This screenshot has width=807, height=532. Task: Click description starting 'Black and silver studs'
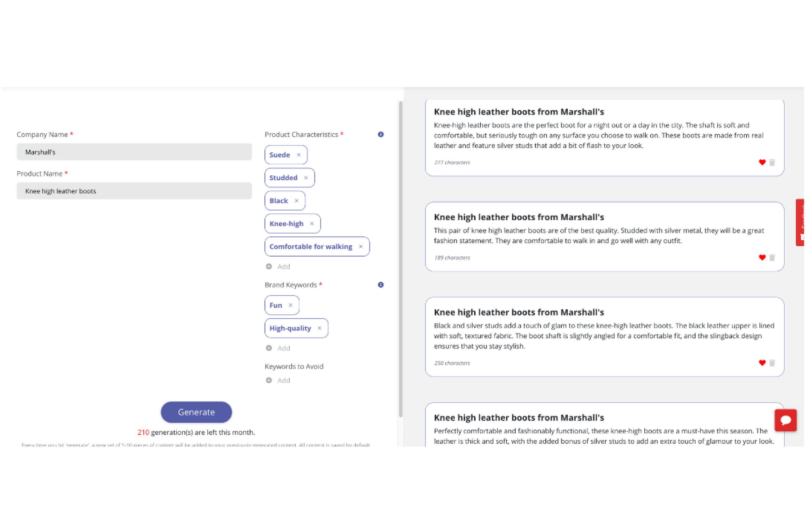604,336
